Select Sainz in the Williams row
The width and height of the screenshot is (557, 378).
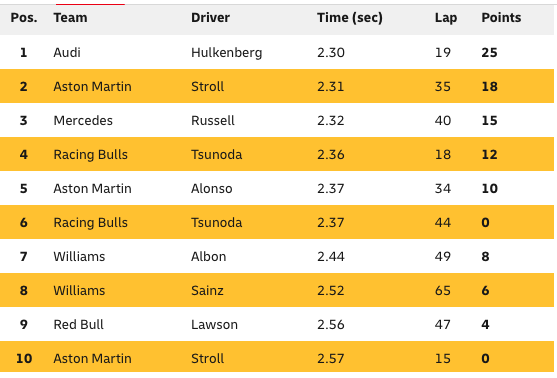pyautogui.click(x=207, y=291)
